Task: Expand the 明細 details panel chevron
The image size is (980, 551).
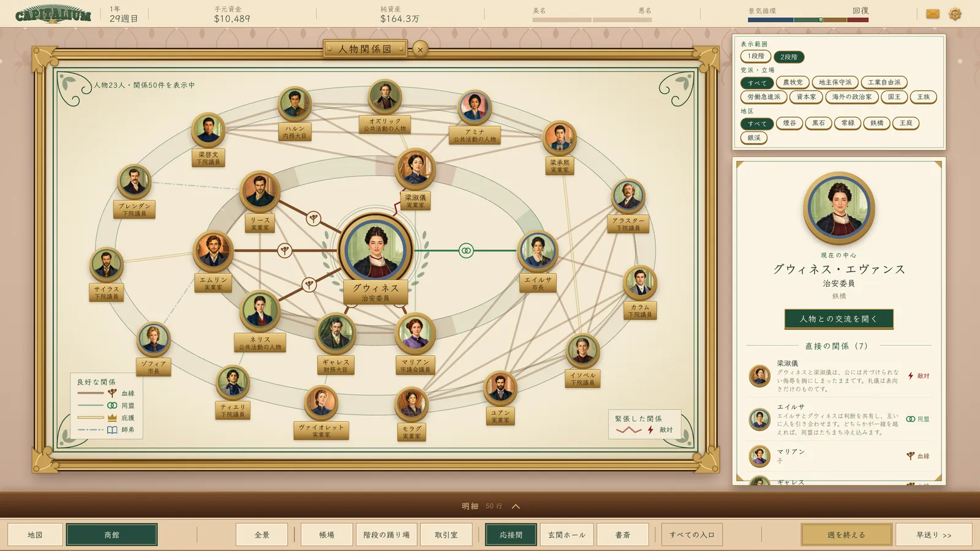Action: click(x=516, y=506)
